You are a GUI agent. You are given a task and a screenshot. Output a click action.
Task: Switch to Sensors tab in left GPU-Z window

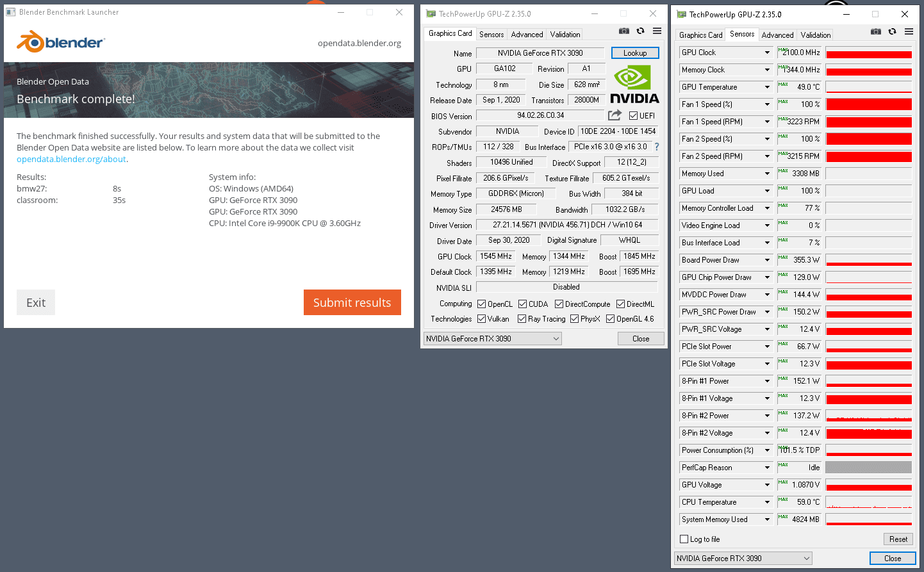click(491, 35)
